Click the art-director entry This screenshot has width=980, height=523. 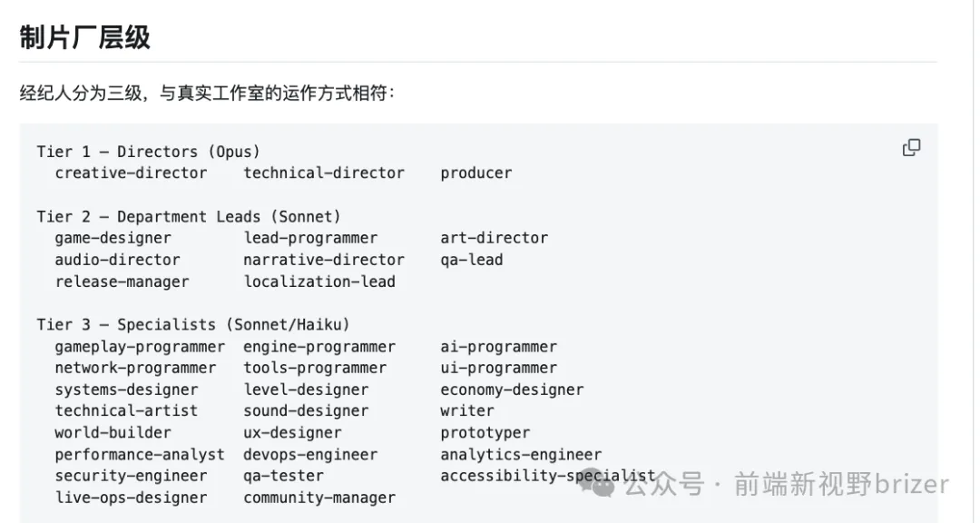click(x=494, y=239)
